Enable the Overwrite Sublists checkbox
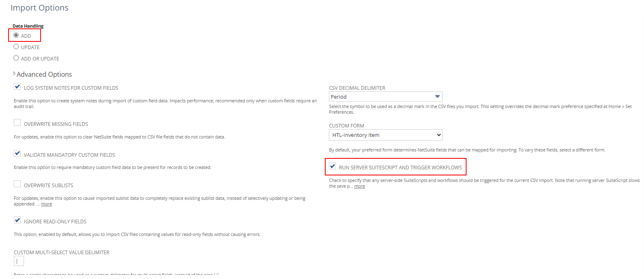The image size is (644, 279). [17, 184]
